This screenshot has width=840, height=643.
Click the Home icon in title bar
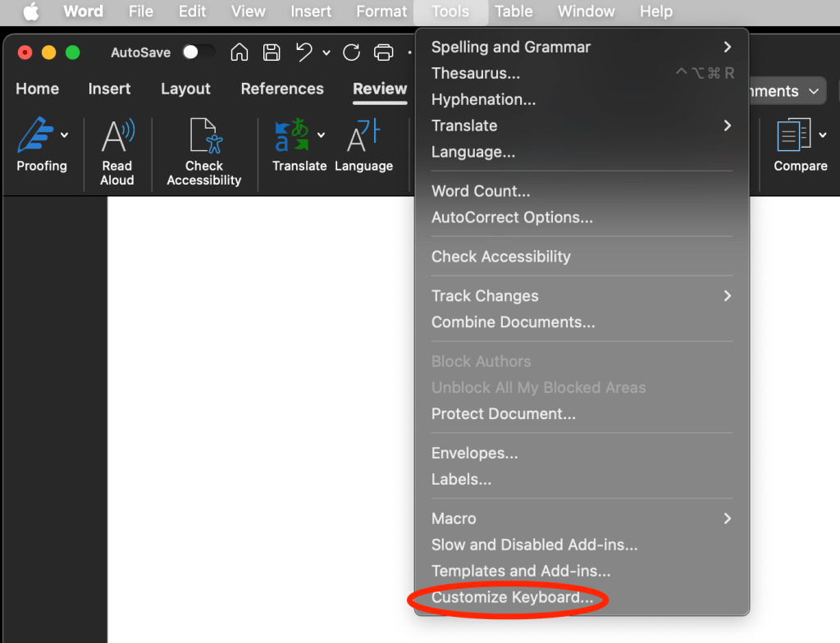coord(240,52)
